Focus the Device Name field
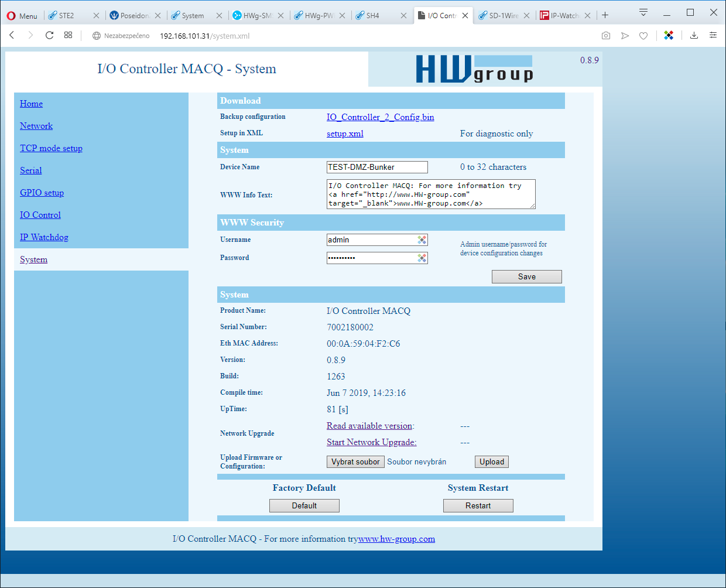The image size is (726, 588). pos(377,167)
